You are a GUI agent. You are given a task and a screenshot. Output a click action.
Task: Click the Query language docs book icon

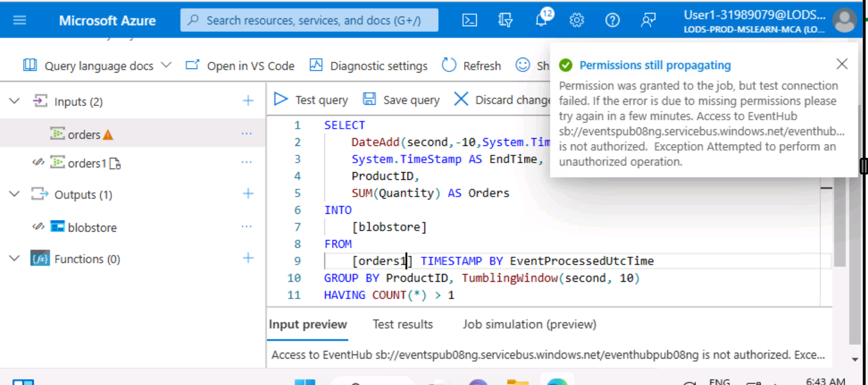[30, 65]
